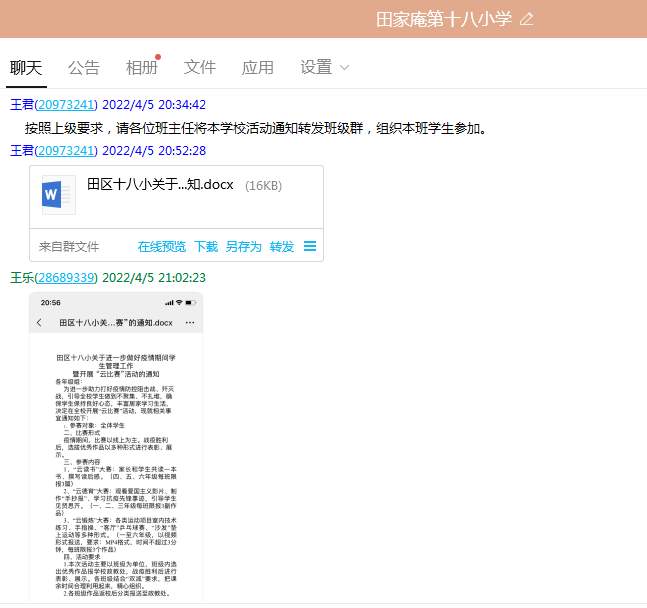Open the file card's three-line more menu

[310, 246]
